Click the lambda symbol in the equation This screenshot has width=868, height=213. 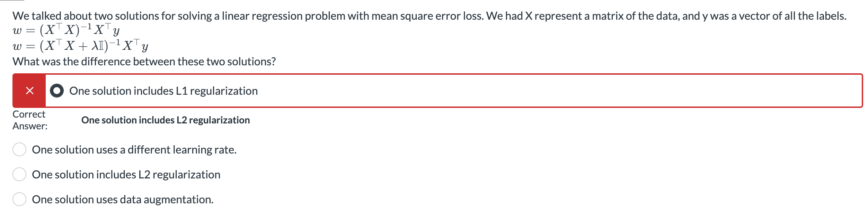click(94, 46)
